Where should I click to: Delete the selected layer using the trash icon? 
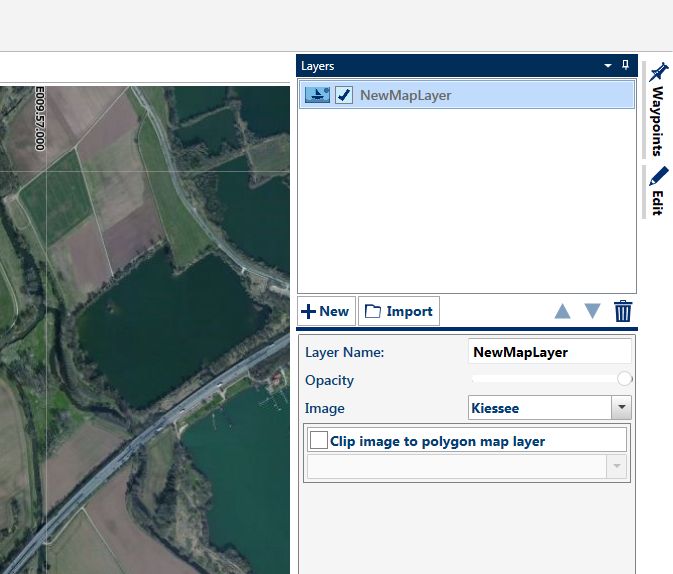click(623, 311)
